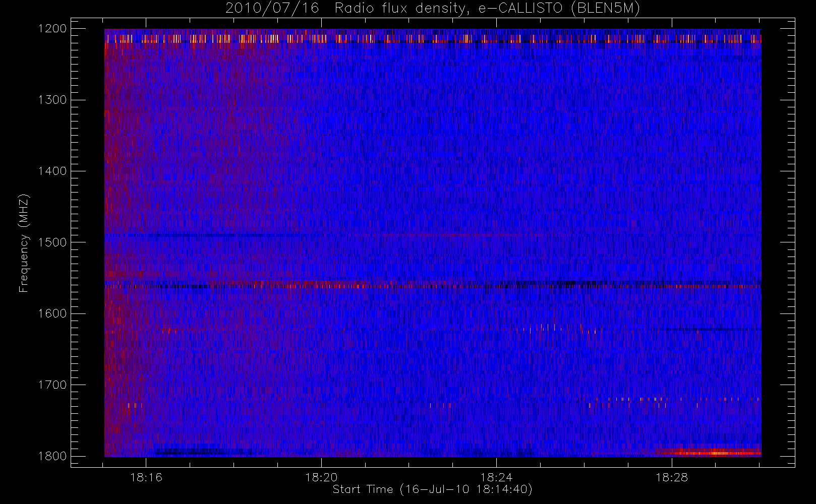Click the 'Frequency (MHz)' axis label
Image resolution: width=816 pixels, height=504 pixels.
(24, 243)
